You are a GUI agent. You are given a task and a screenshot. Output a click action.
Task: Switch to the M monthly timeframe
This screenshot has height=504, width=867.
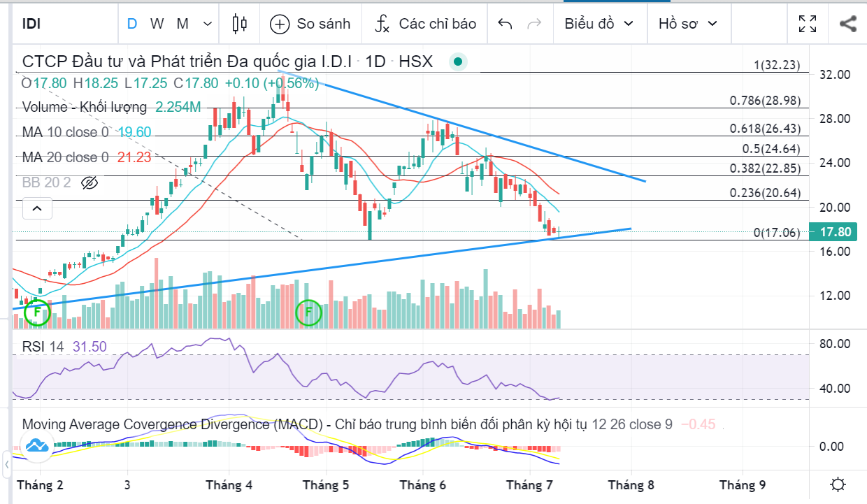[x=182, y=24]
